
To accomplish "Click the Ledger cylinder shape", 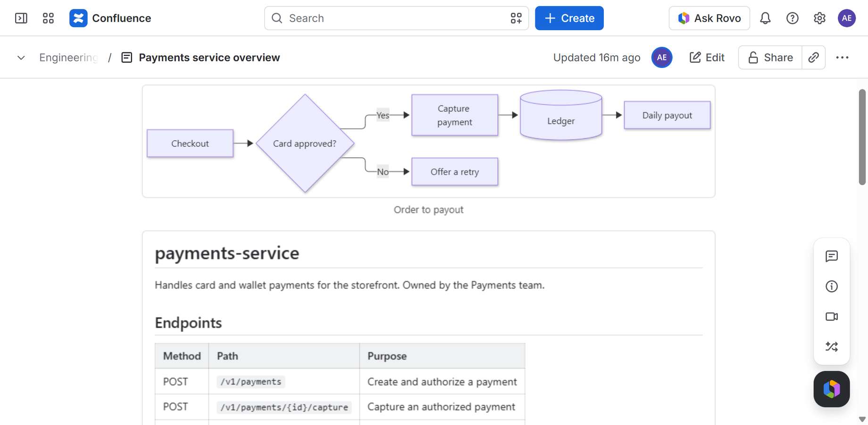I will click(x=561, y=115).
